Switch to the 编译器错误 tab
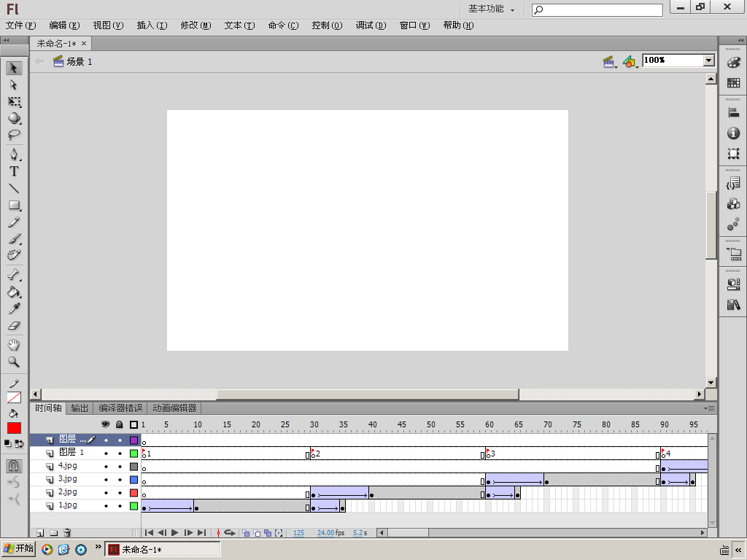This screenshot has width=747, height=560. tap(120, 408)
